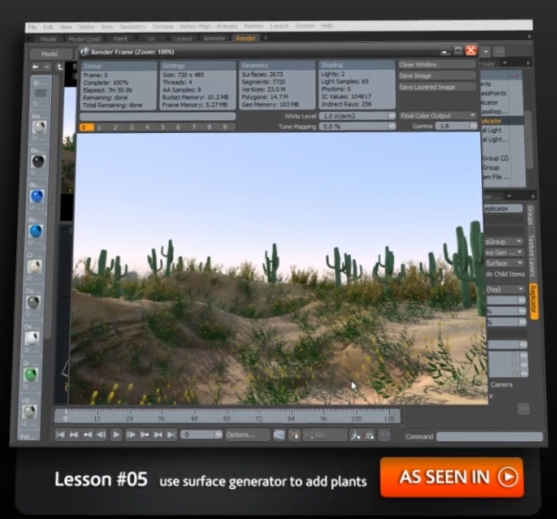Click the Save Image button

pos(437,76)
